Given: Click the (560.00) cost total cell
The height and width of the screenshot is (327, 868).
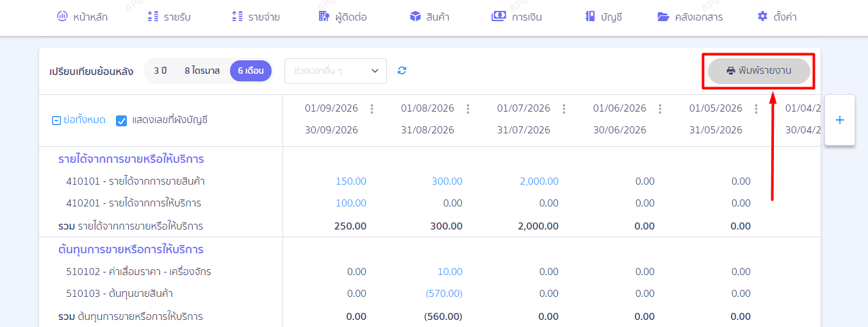Looking at the screenshot, I should 443,317.
